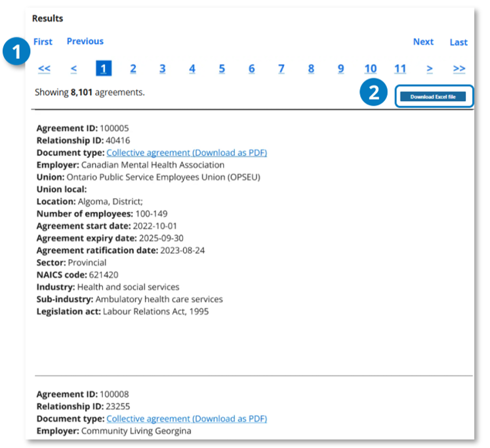Click Relationship ID value 40416
This screenshot has height=448, width=490.
[118, 140]
